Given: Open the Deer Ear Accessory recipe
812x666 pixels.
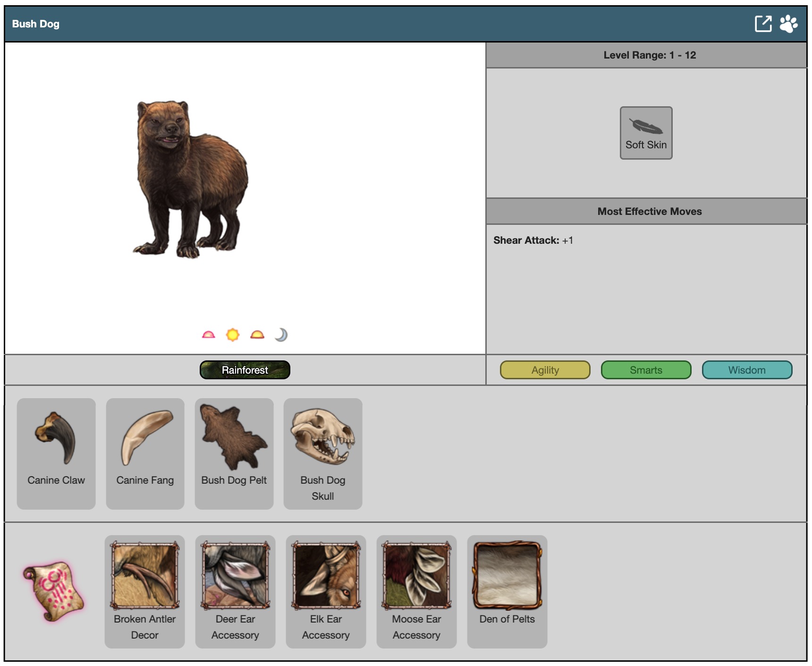Looking at the screenshot, I should (235, 591).
